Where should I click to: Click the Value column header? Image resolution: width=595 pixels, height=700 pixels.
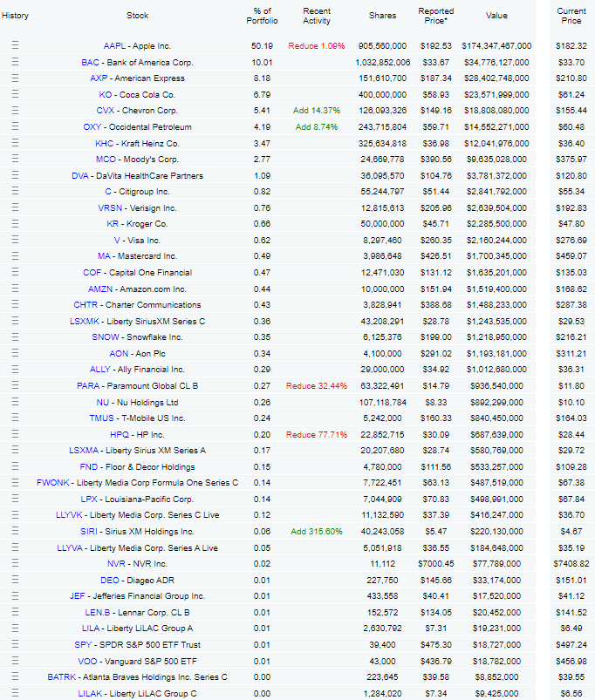(x=496, y=16)
